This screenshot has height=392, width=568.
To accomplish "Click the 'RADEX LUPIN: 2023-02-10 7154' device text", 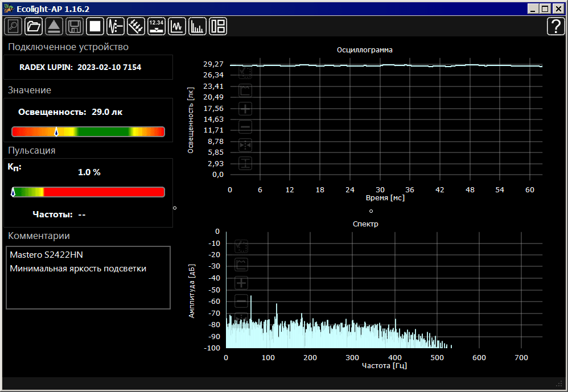I will (80, 67).
